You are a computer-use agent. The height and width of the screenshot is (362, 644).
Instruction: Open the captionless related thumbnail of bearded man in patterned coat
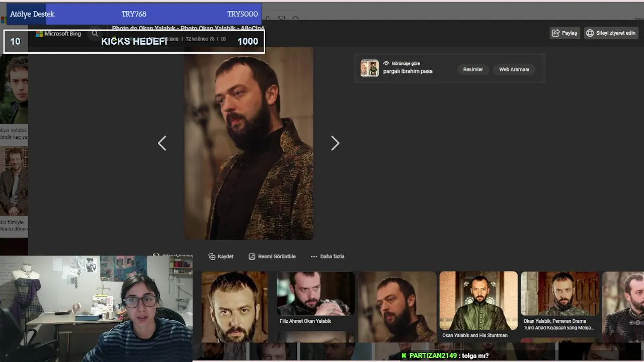(397, 307)
